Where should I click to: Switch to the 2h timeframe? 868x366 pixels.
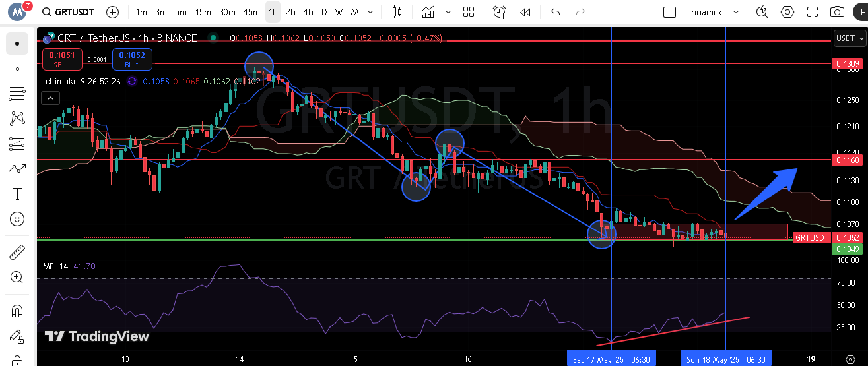290,12
